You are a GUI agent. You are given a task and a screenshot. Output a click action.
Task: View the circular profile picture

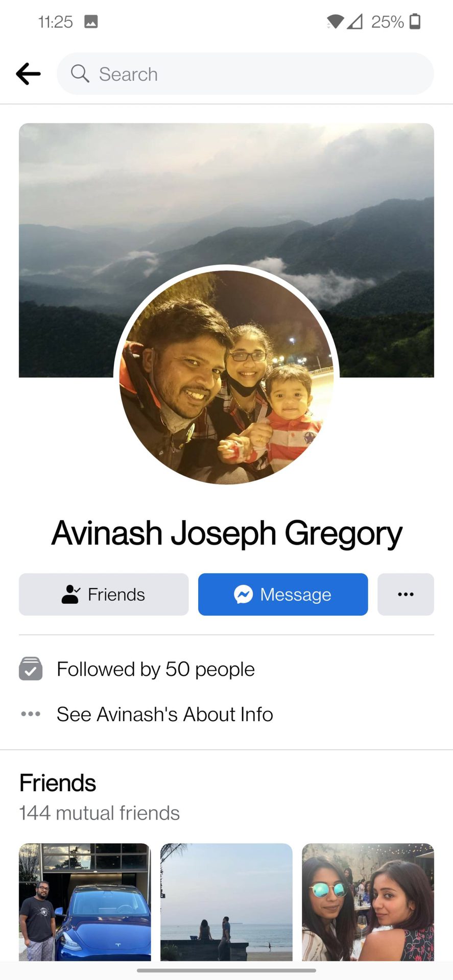(226, 377)
